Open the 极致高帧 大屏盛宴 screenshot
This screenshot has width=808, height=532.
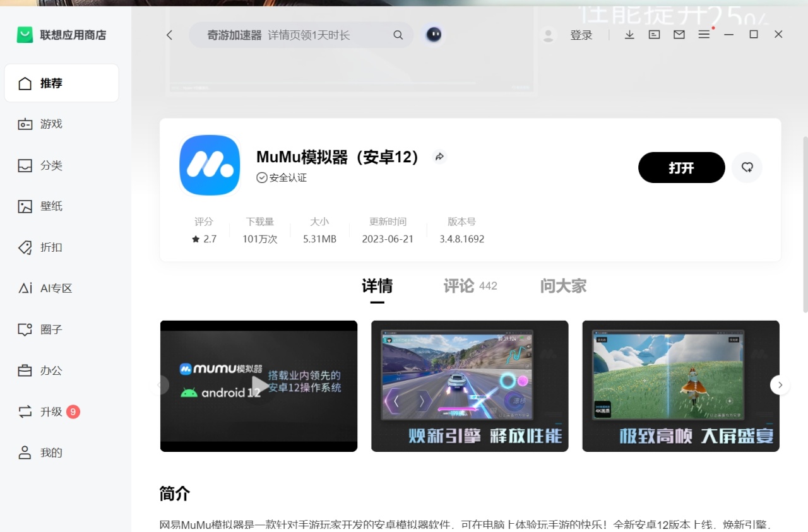coord(680,386)
